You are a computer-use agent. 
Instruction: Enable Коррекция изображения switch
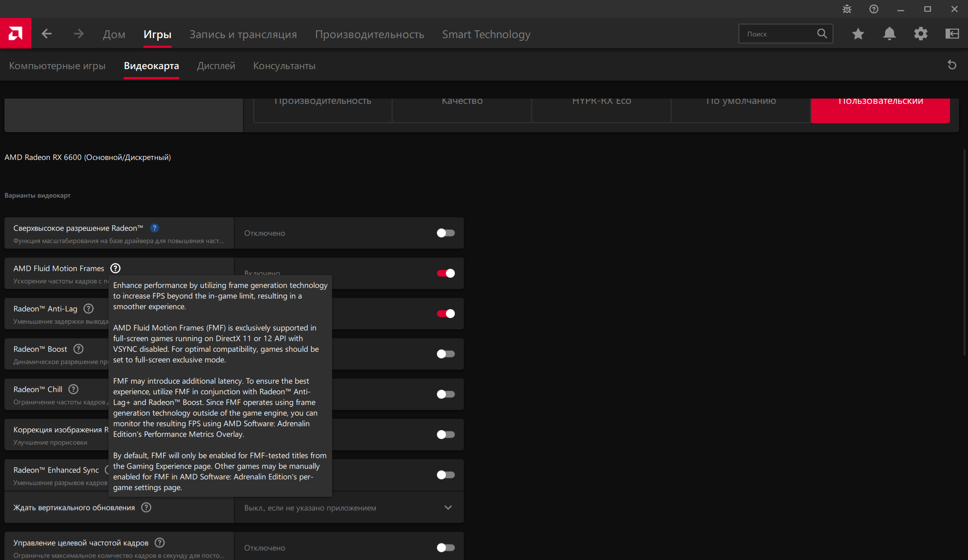pyautogui.click(x=445, y=435)
